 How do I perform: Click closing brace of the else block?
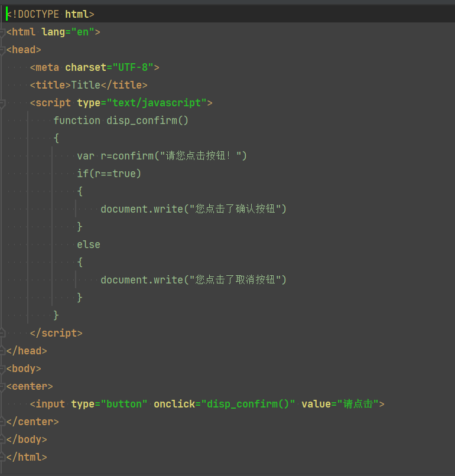(80, 298)
